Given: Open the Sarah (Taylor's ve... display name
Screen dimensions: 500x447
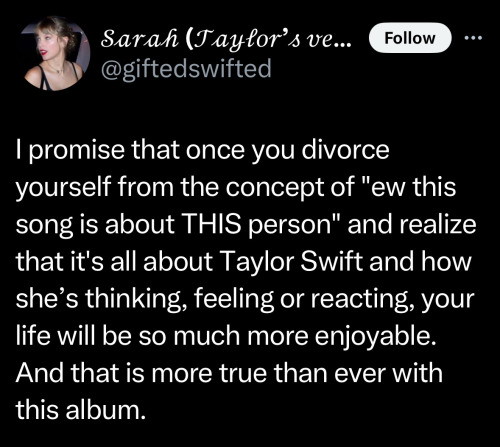Looking at the screenshot, I should [x=226, y=39].
